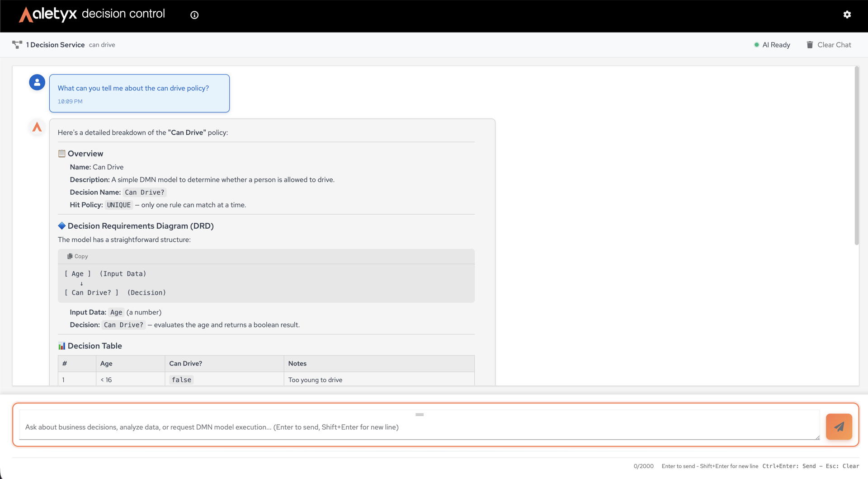Click the user avatar icon

pyautogui.click(x=37, y=82)
